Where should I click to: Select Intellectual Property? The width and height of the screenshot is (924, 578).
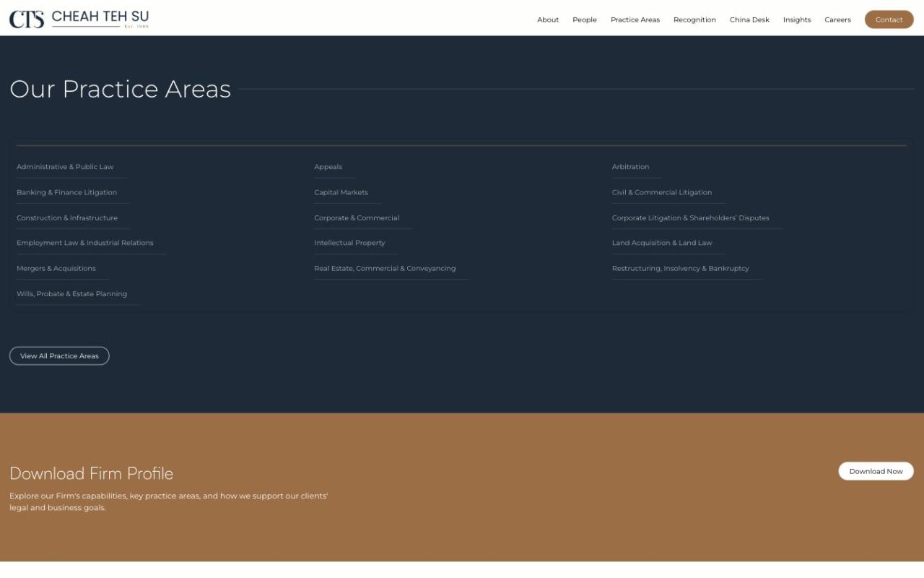tap(349, 243)
